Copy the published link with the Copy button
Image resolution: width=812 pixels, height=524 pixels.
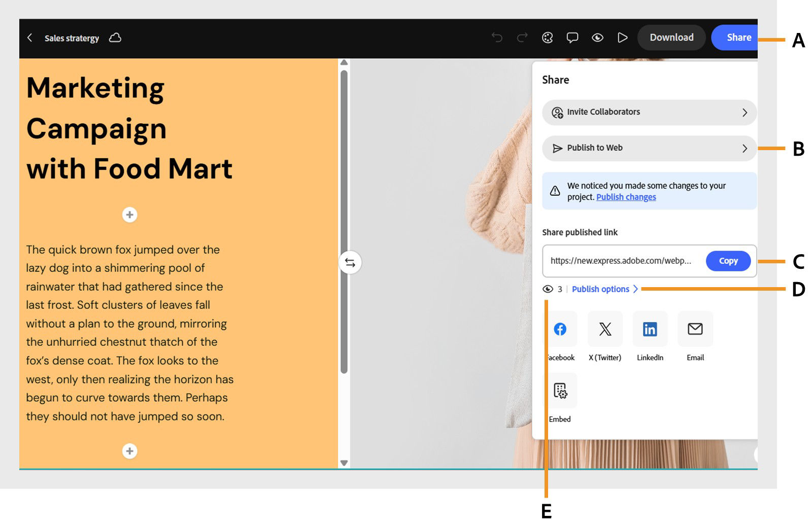point(728,261)
